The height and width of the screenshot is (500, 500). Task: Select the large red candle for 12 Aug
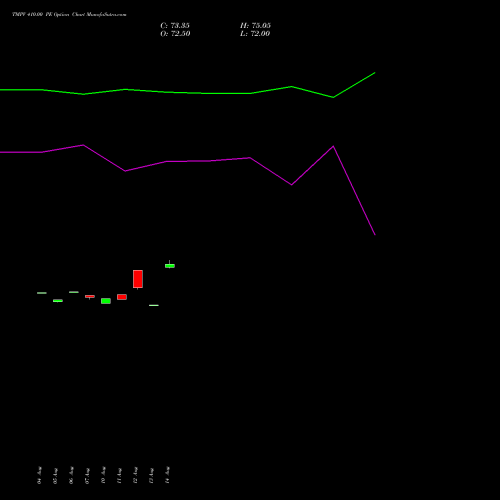[138, 279]
